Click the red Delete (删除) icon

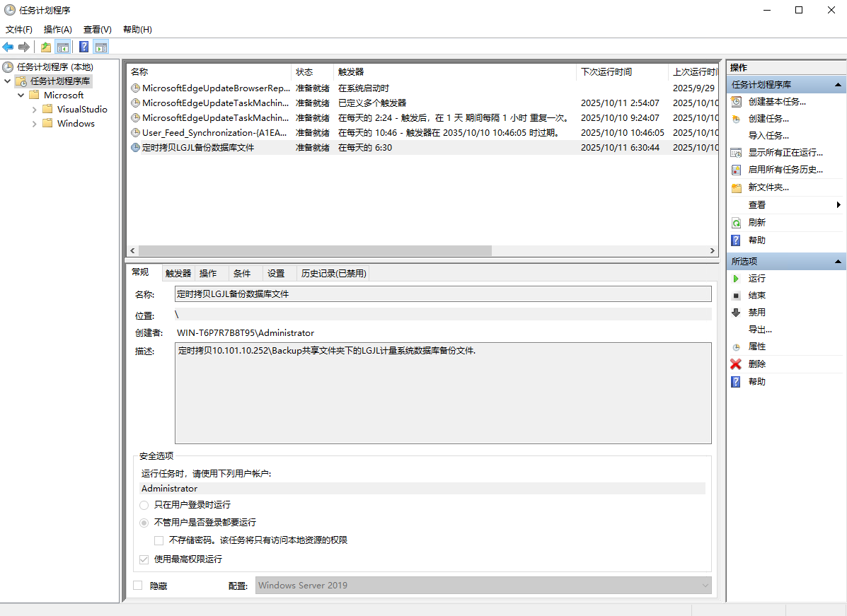point(736,364)
